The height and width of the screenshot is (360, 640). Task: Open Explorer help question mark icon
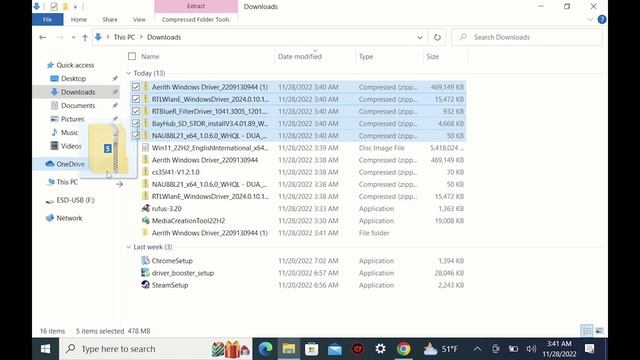[x=602, y=20]
